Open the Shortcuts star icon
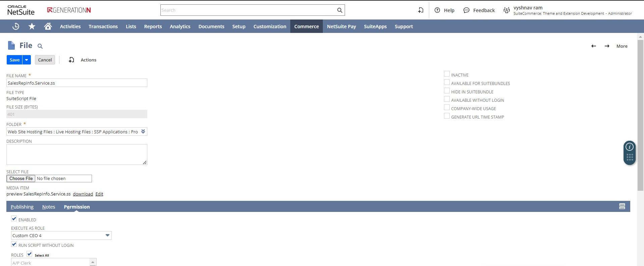 pos(32,26)
